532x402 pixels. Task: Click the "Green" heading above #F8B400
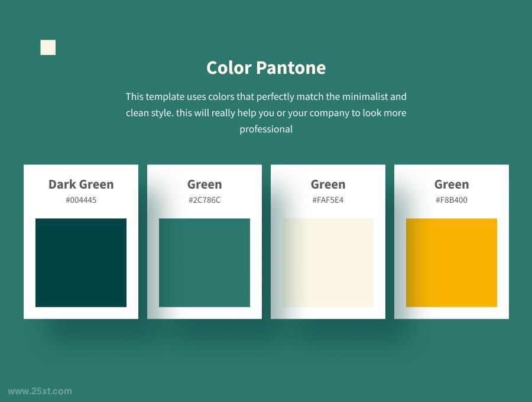(x=452, y=184)
